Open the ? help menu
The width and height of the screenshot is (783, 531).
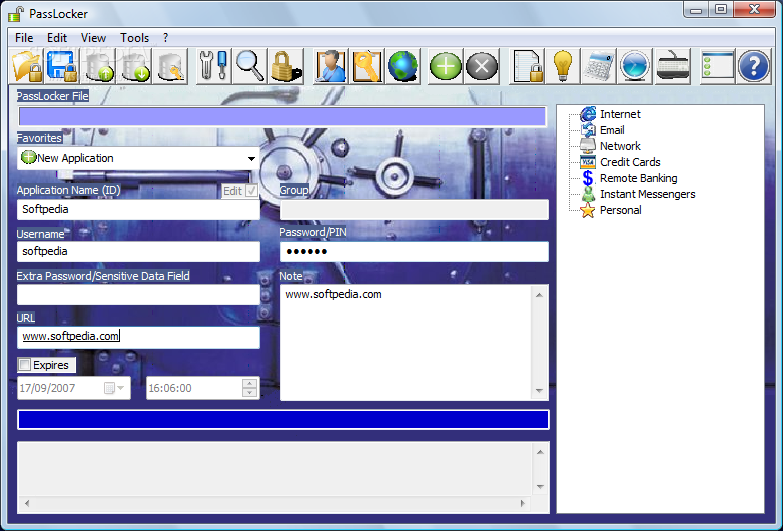click(165, 38)
